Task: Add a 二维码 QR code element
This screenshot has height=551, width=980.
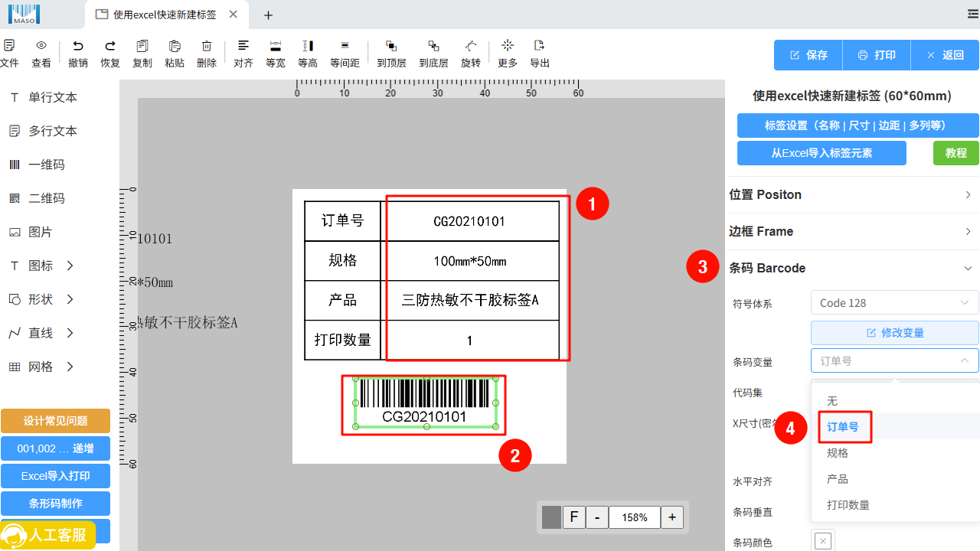Action: (x=37, y=198)
